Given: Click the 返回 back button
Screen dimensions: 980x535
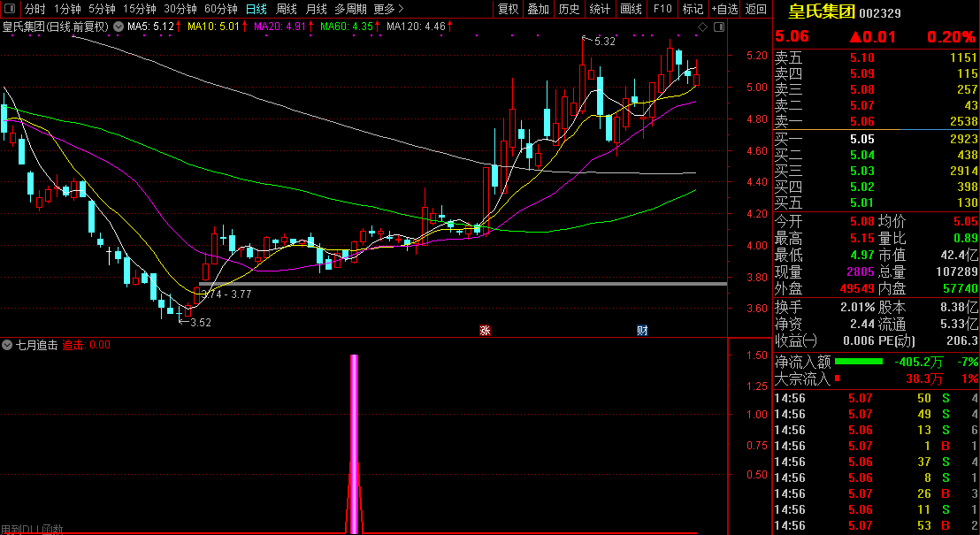Looking at the screenshot, I should coord(756,9).
